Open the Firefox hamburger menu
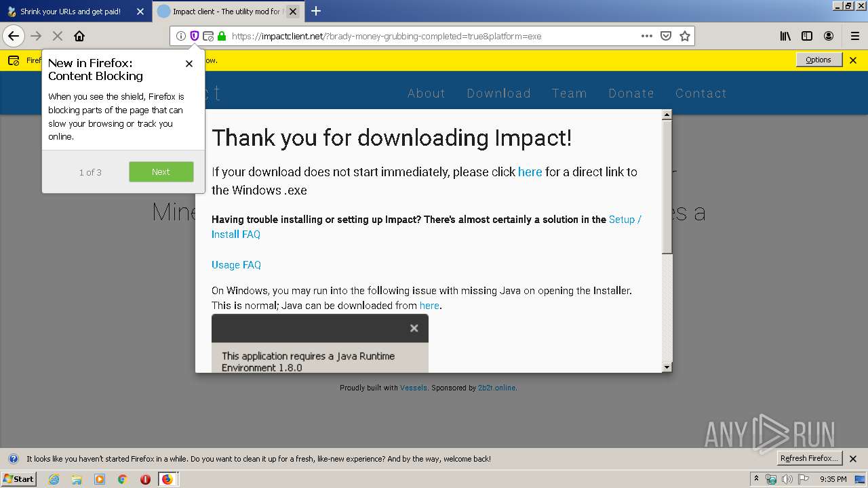The image size is (868, 488). coord(854,36)
